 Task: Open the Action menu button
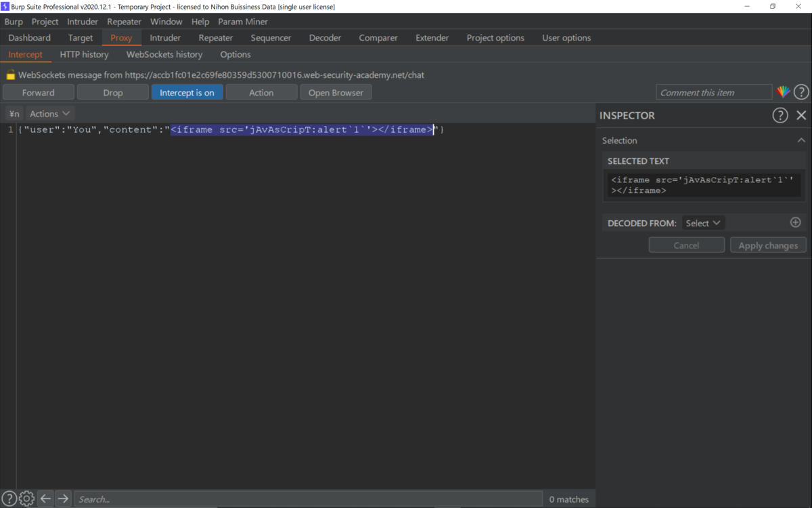point(261,93)
